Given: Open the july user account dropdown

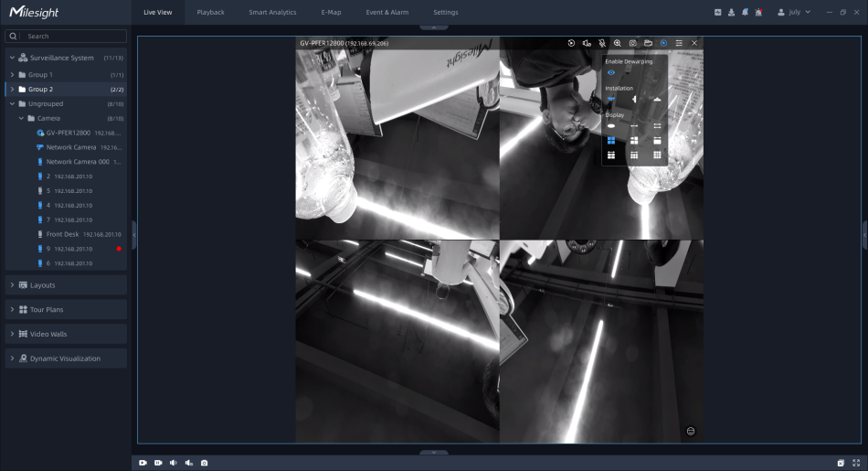Looking at the screenshot, I should tap(793, 12).
